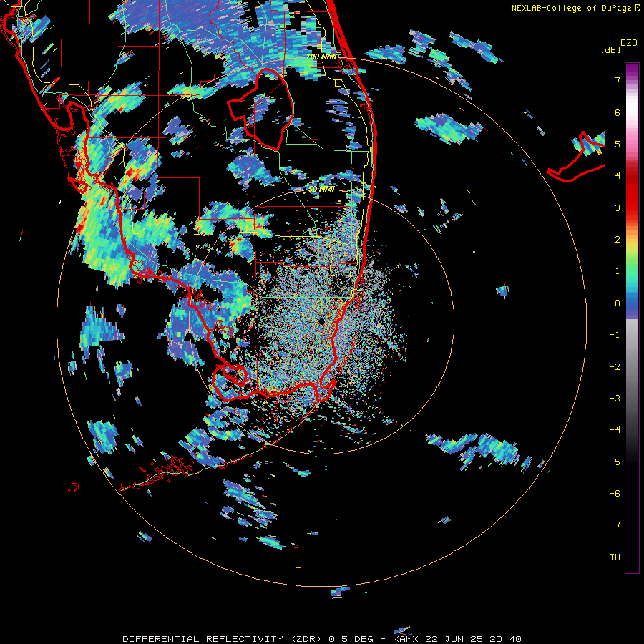This screenshot has height=644, width=644.
Task: Click the 50 NMI range ring label
Action: (321, 189)
